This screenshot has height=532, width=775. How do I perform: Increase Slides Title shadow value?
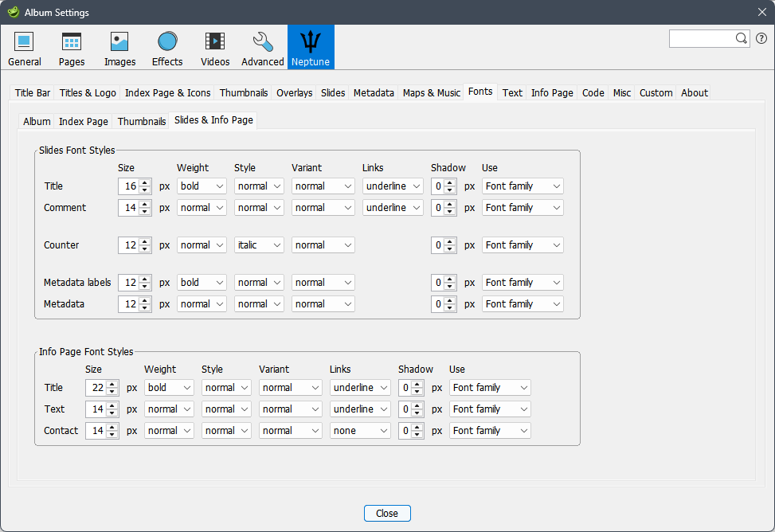coord(450,182)
